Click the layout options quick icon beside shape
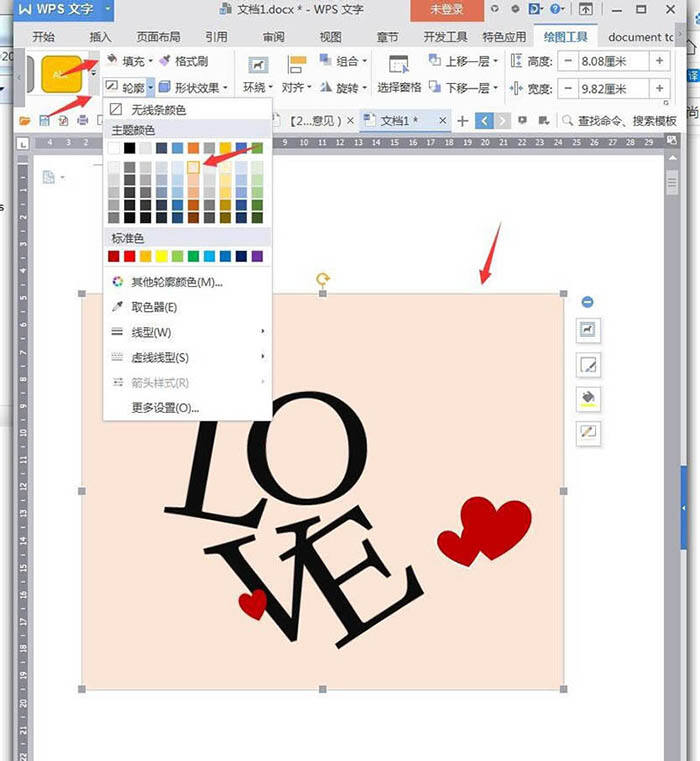The width and height of the screenshot is (700, 761). point(589,329)
